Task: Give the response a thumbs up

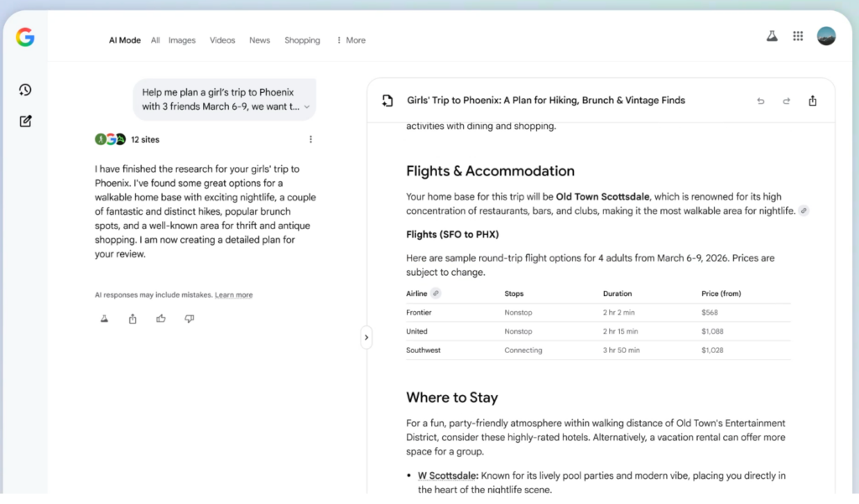Action: click(x=160, y=319)
